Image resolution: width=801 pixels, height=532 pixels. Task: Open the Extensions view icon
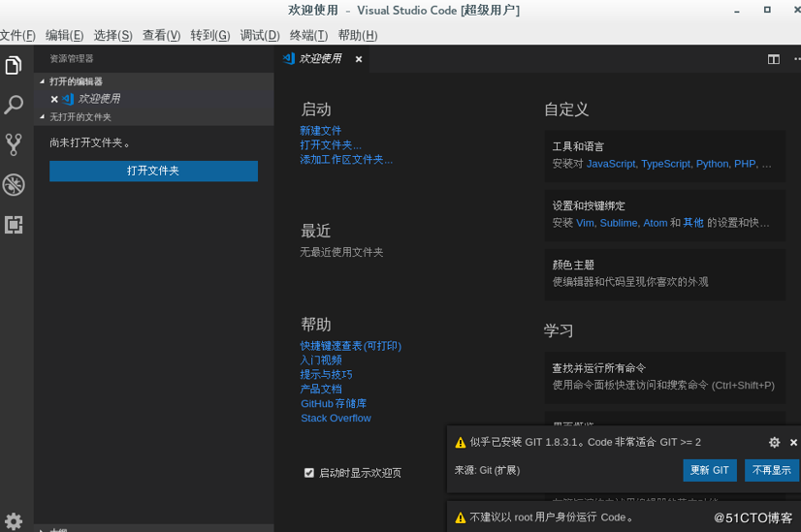click(14, 225)
